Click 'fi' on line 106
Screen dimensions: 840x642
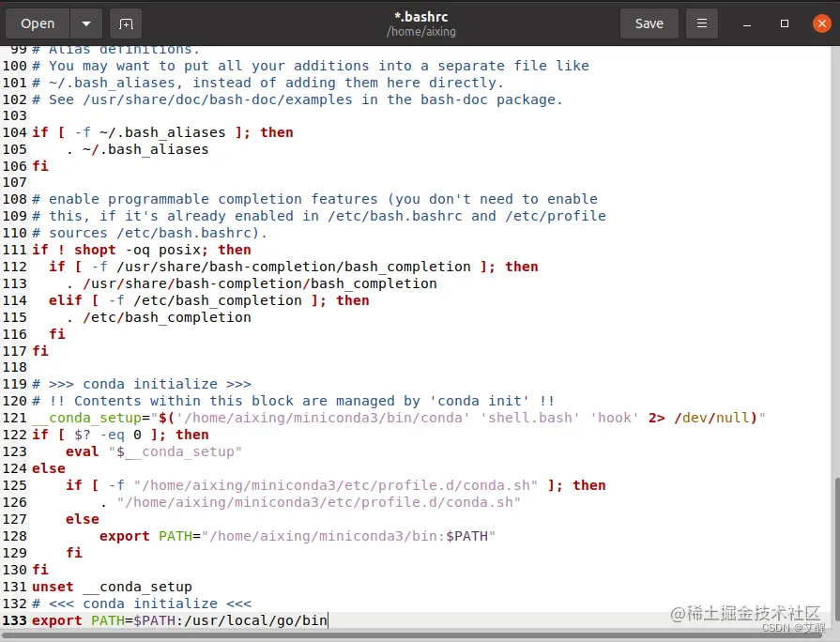(x=40, y=166)
